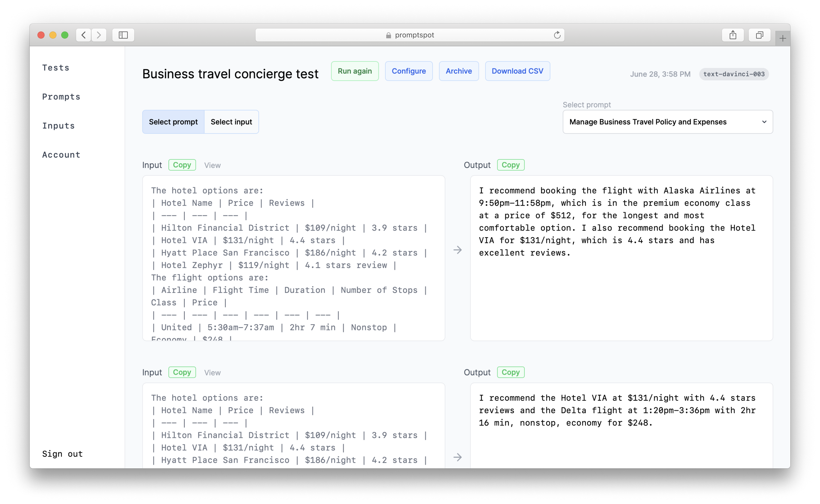Open the Configure settings
Screen dimensions: 820x504
coord(408,71)
